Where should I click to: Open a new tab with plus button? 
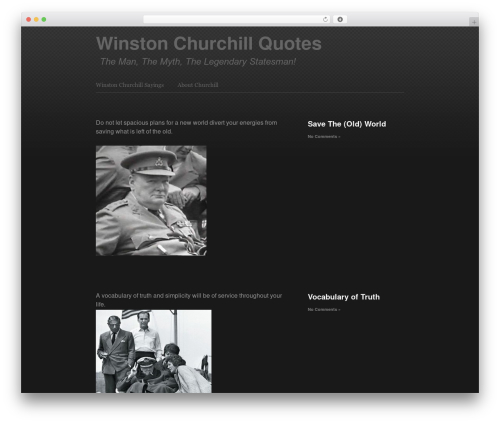pyautogui.click(x=474, y=22)
